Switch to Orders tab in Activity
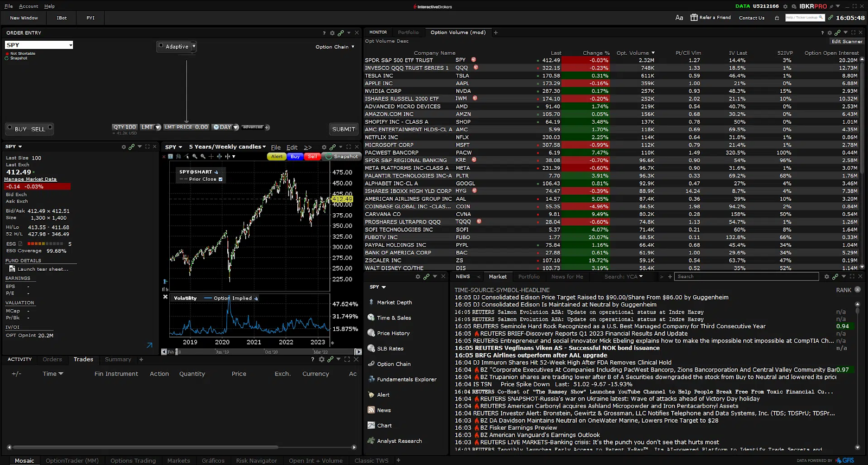This screenshot has width=868, height=465. click(x=52, y=359)
